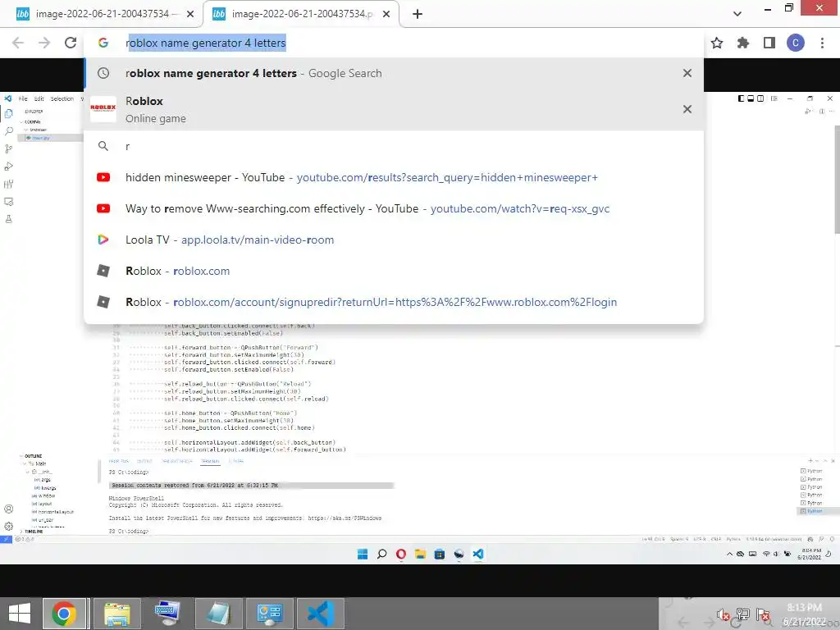Click the address bar with roblox query text
This screenshot has height=630, width=840.
(x=394, y=43)
